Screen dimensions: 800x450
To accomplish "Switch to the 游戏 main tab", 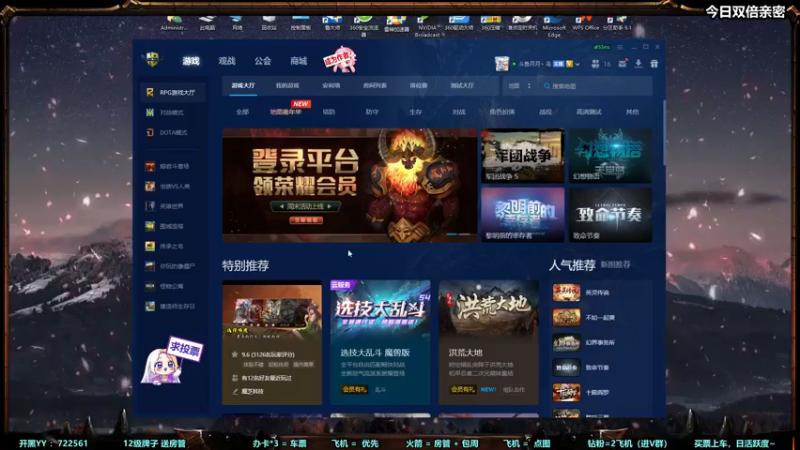I will [x=191, y=61].
